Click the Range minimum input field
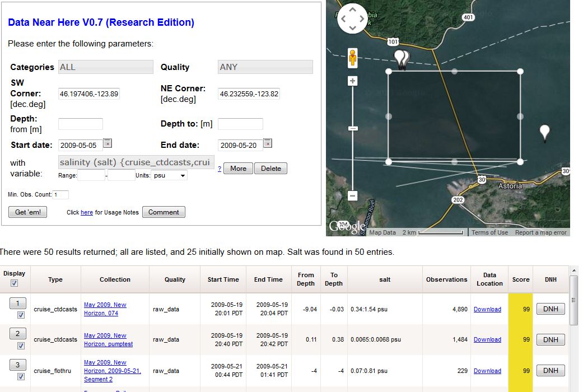 (91, 175)
